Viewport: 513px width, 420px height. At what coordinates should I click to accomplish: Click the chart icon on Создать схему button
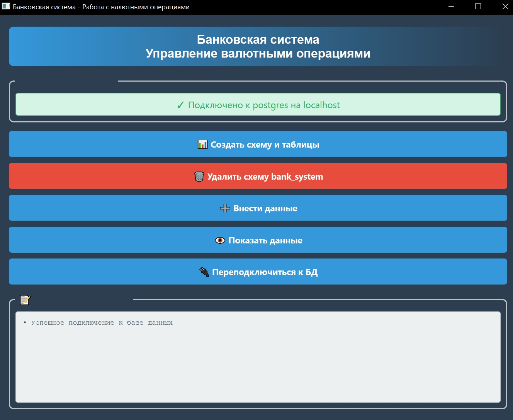pos(202,145)
